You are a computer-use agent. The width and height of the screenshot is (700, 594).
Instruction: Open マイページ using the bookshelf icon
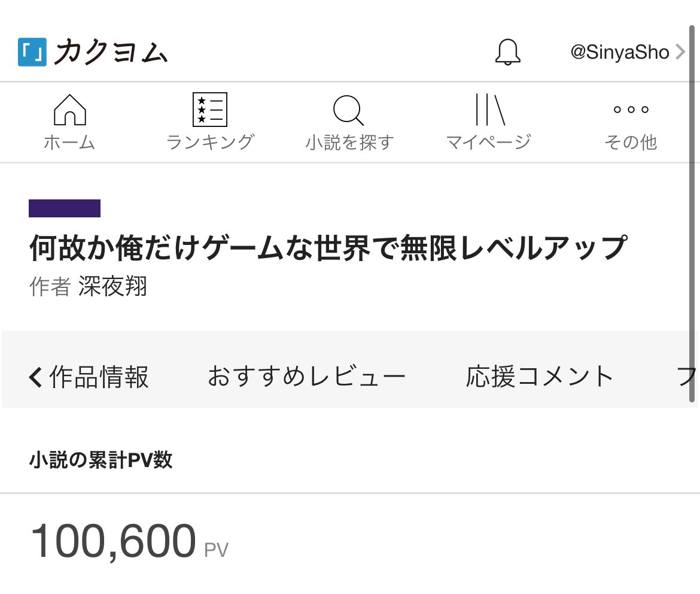click(489, 110)
